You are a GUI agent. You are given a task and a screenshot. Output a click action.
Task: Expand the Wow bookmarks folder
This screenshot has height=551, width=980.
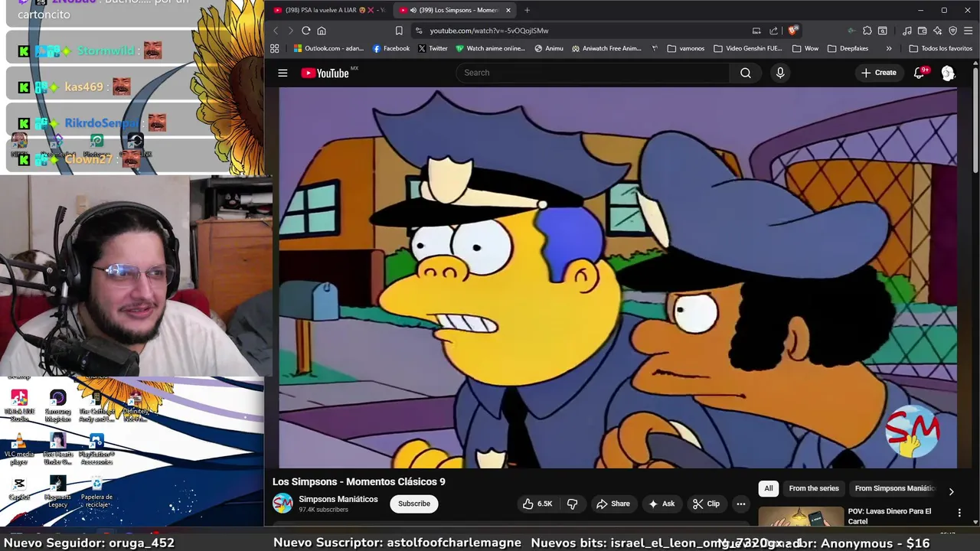coord(805,48)
